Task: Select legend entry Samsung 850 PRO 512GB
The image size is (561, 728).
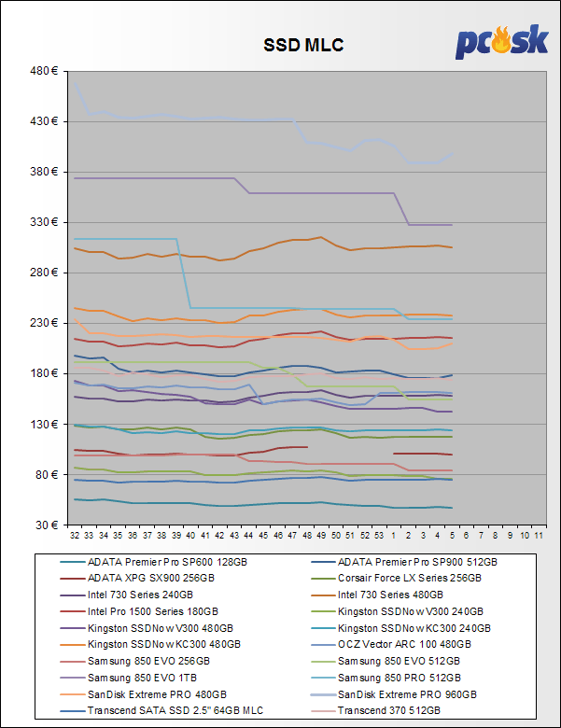Action: pyautogui.click(x=386, y=678)
